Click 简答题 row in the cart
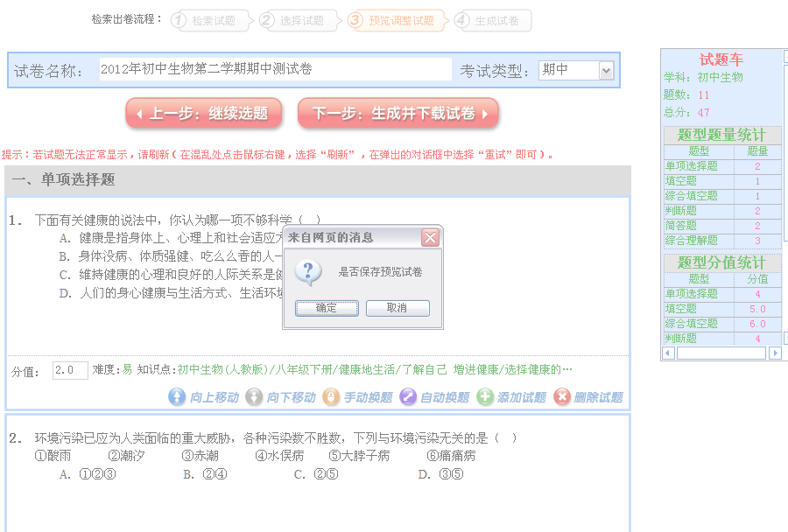The height and width of the screenshot is (532, 788). [x=722, y=226]
